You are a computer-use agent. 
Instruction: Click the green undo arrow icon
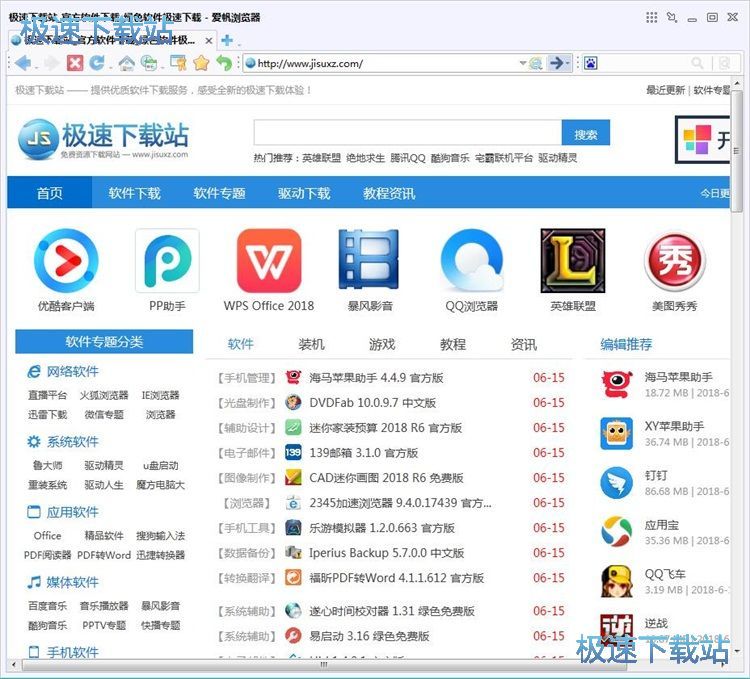[224, 63]
